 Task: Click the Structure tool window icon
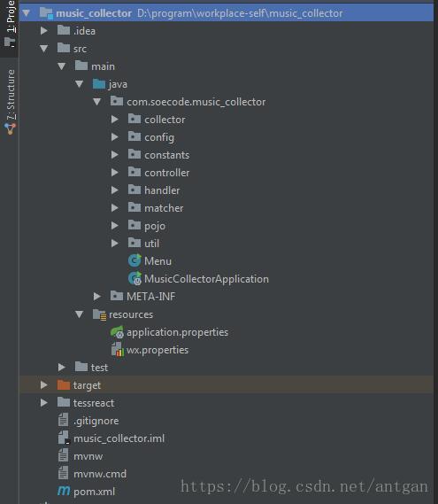pyautogui.click(x=11, y=128)
